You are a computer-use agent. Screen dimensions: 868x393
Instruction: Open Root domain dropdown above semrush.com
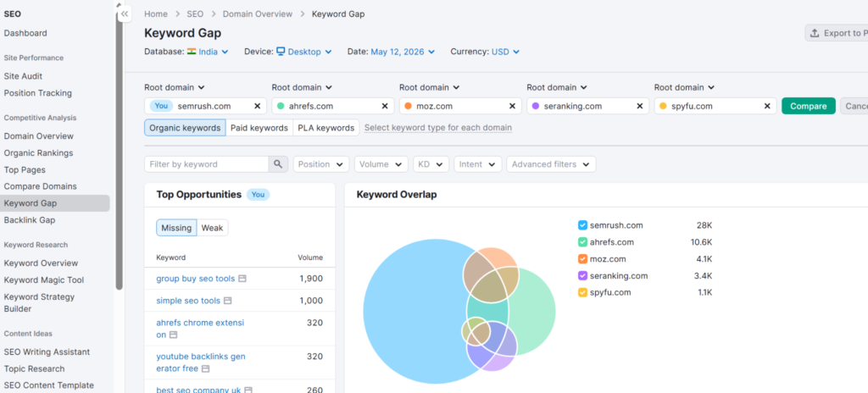tap(175, 87)
